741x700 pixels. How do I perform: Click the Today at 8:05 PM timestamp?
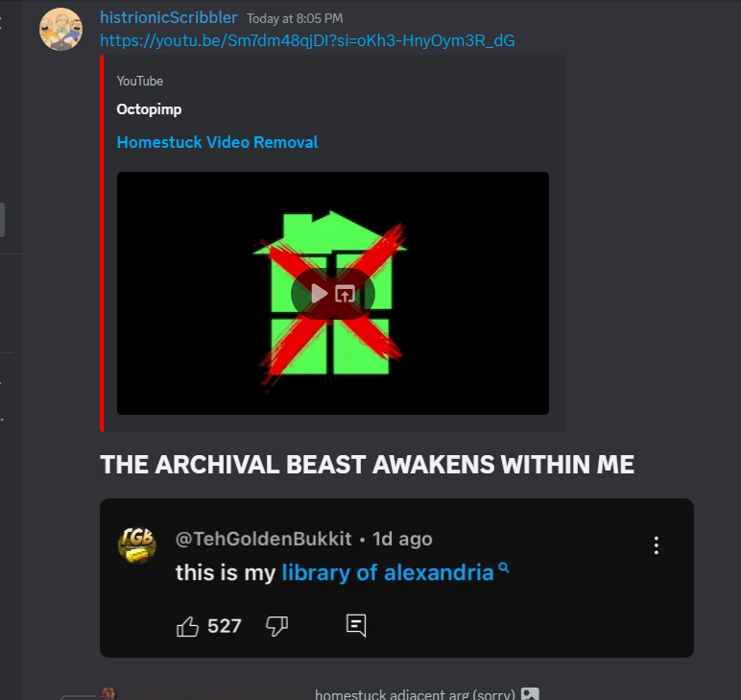(295, 19)
